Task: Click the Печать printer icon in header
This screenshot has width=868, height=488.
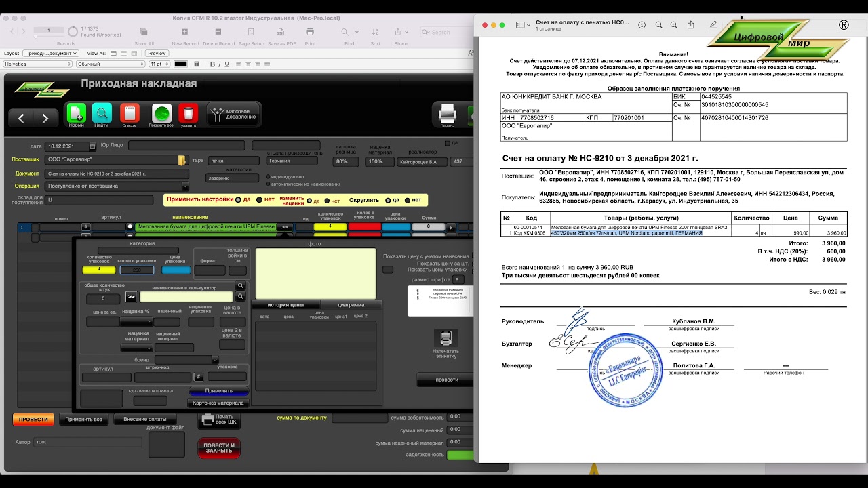Action: [448, 114]
